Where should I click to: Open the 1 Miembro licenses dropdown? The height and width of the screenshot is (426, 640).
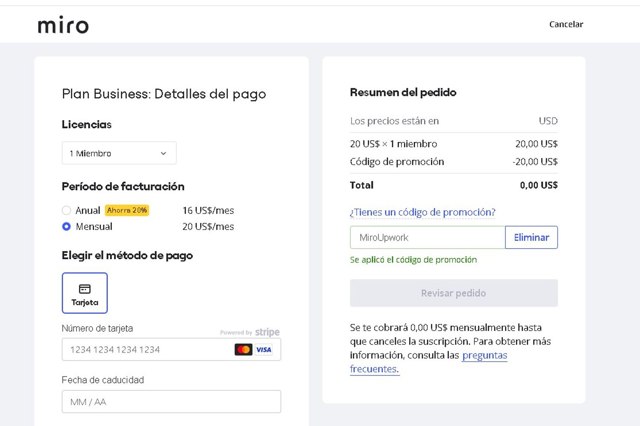pos(119,153)
